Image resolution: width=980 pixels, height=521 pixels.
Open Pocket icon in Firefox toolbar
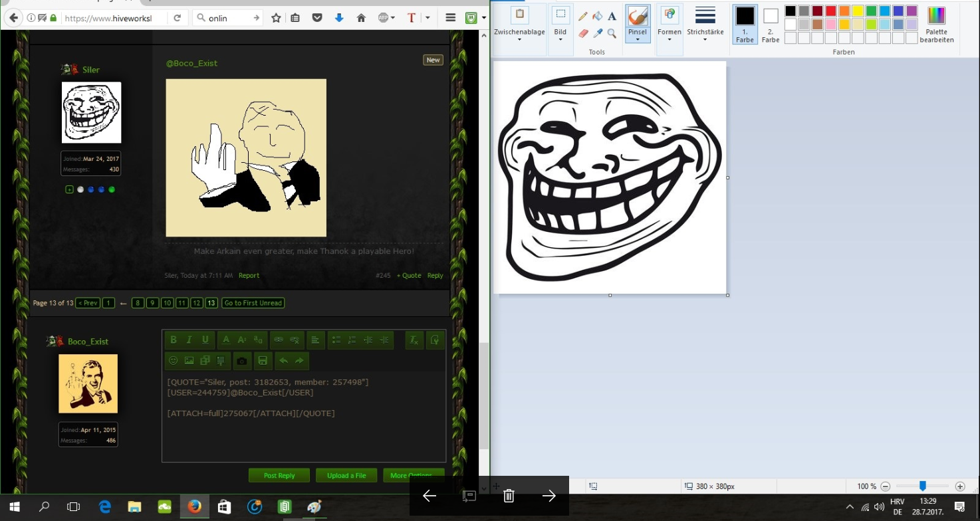(317, 18)
